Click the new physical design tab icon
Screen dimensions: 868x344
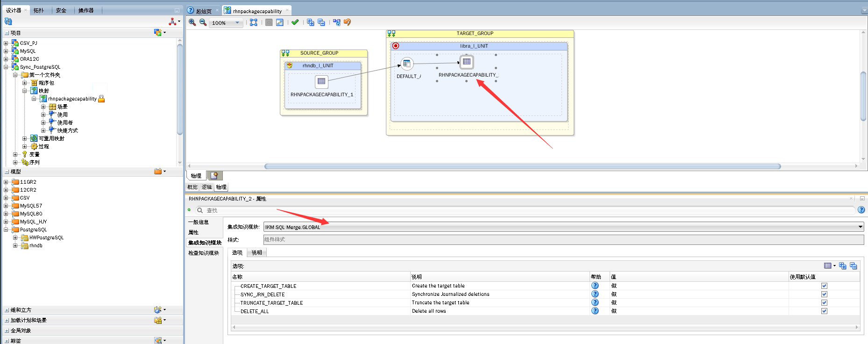click(214, 176)
